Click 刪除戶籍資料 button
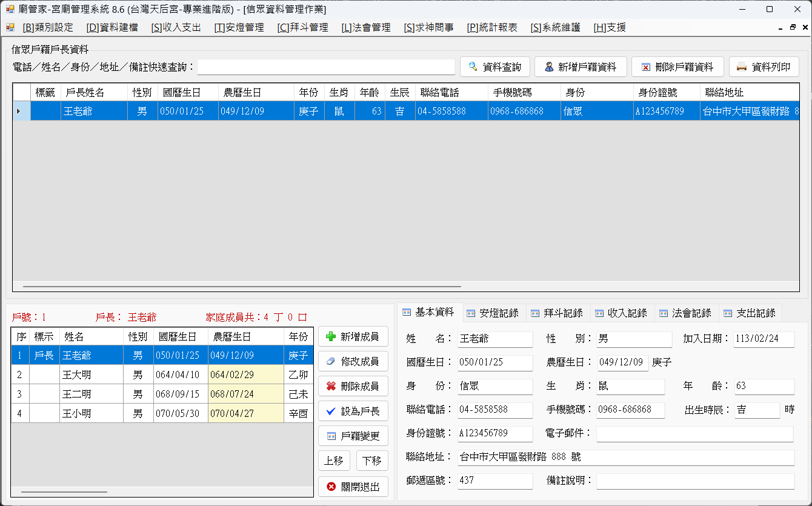Screen dimensions: 812x506 point(677,67)
